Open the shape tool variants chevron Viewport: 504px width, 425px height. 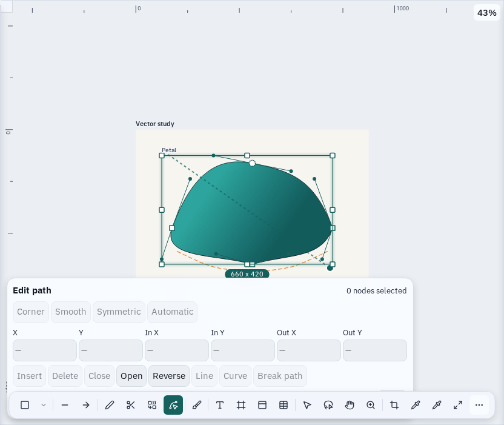[44, 405]
